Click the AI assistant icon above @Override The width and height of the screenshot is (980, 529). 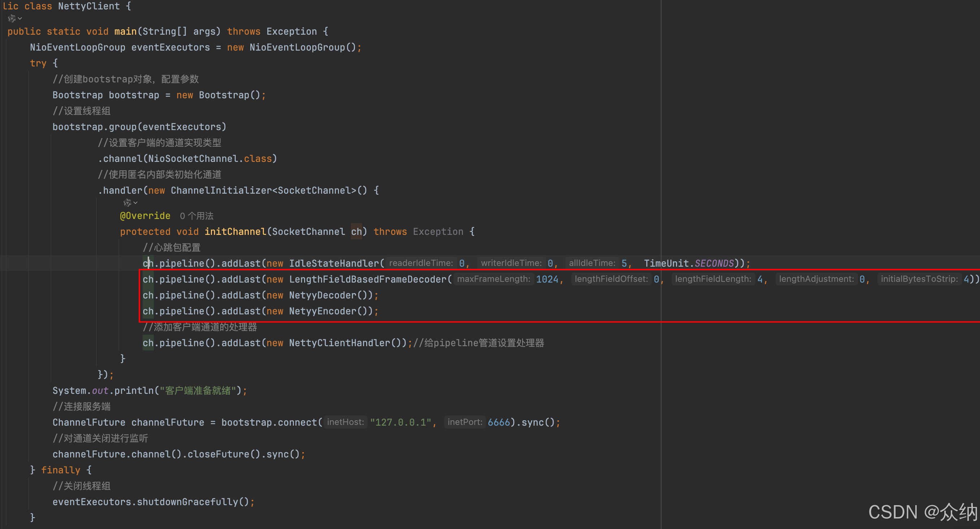point(127,203)
